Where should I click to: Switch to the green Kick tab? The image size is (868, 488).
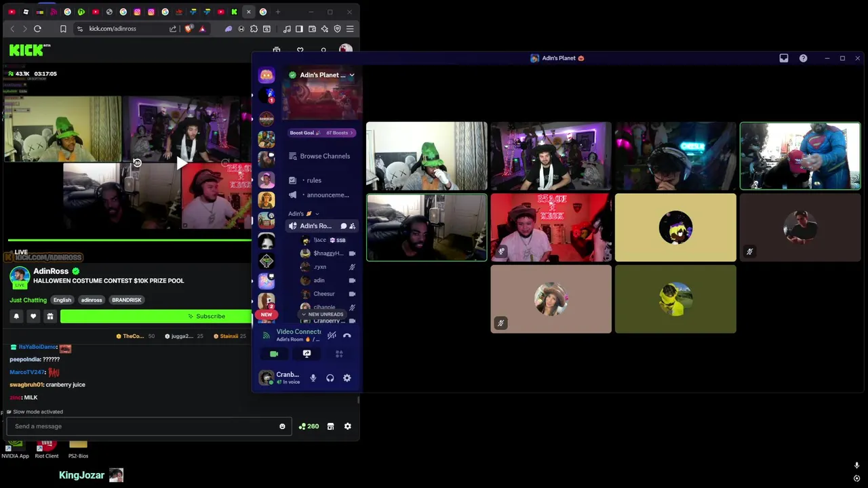[x=234, y=12]
